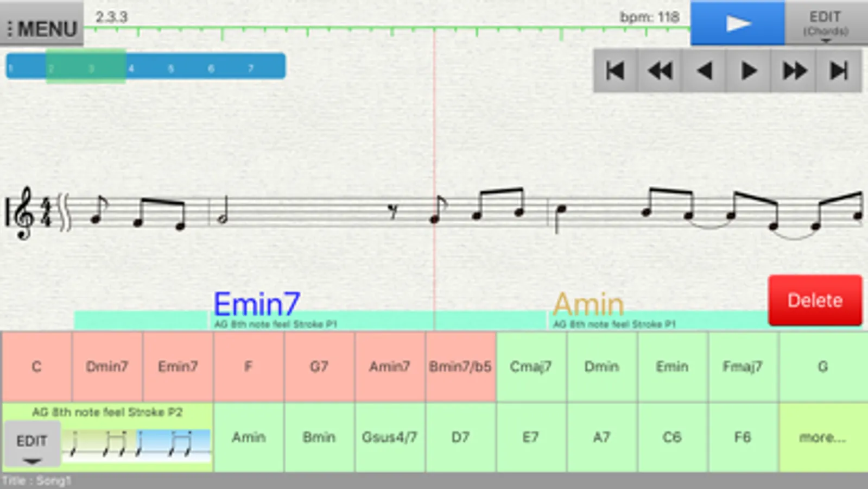Viewport: 868px width, 489px height.
Task: Select the Emin7 chord in the palette
Action: point(178,367)
